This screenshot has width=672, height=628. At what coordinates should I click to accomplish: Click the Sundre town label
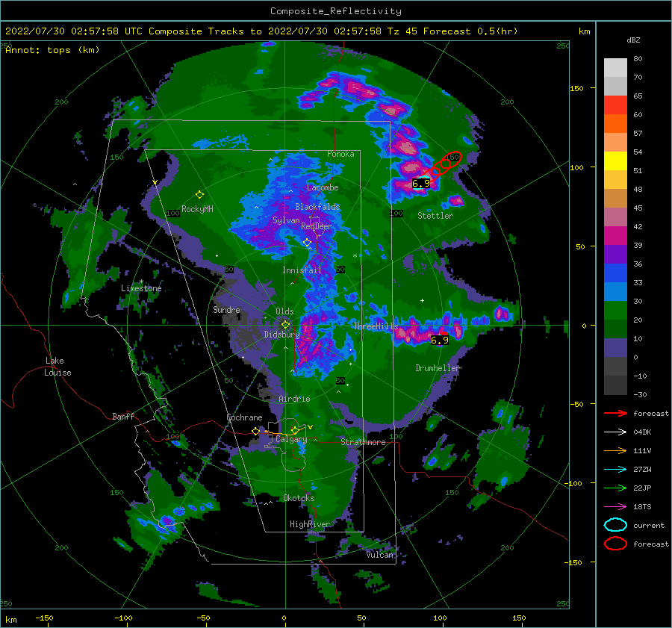pyautogui.click(x=226, y=309)
